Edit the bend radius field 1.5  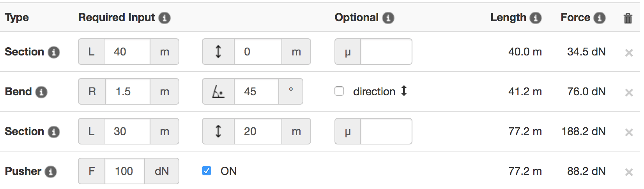click(x=128, y=91)
